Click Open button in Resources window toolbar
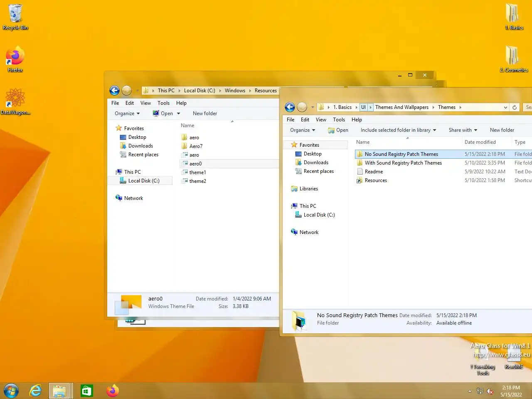 pos(163,113)
